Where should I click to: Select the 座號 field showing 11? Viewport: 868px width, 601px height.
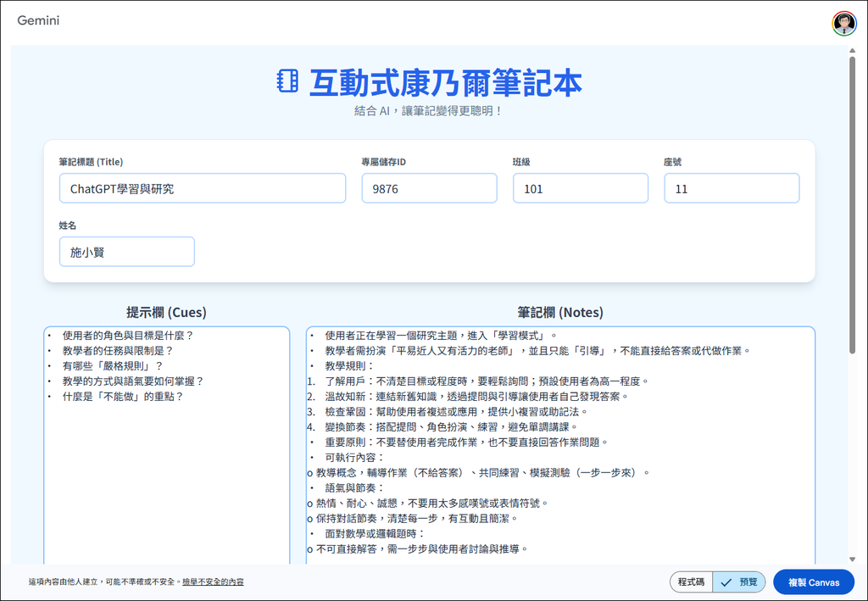[731, 188]
